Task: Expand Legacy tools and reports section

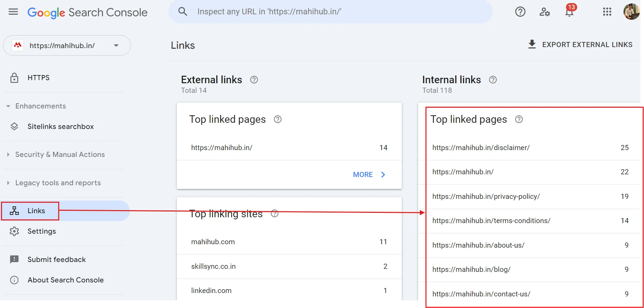Action: tap(8, 183)
